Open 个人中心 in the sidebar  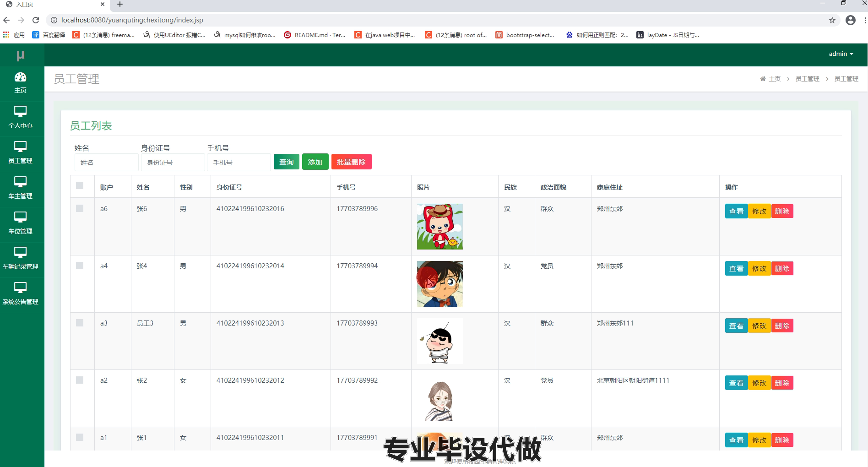pyautogui.click(x=21, y=117)
